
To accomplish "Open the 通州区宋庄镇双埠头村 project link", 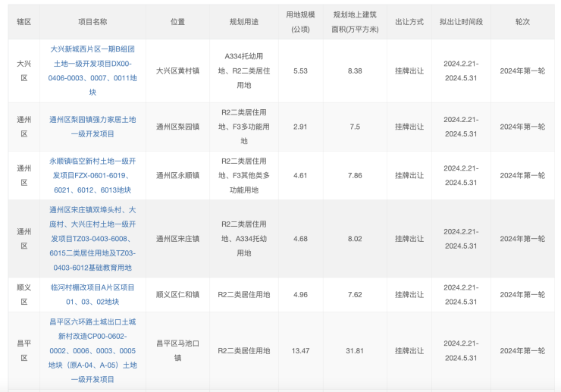I will point(92,238).
